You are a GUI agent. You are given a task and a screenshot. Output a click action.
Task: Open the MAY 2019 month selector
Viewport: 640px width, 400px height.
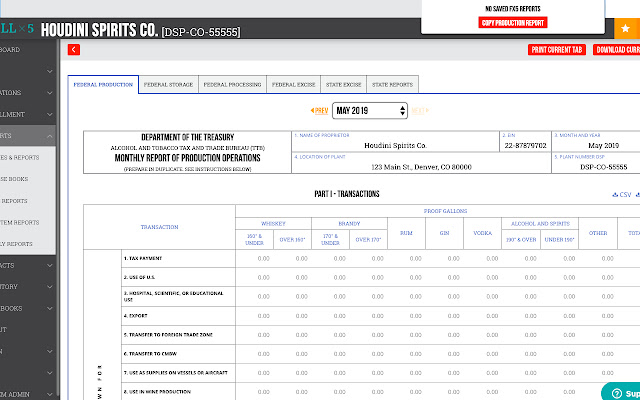click(370, 111)
